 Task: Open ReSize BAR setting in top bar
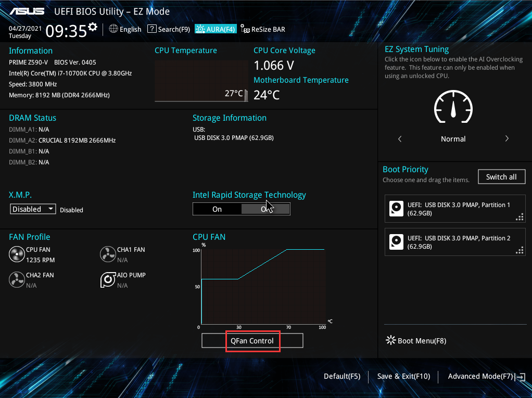click(263, 29)
